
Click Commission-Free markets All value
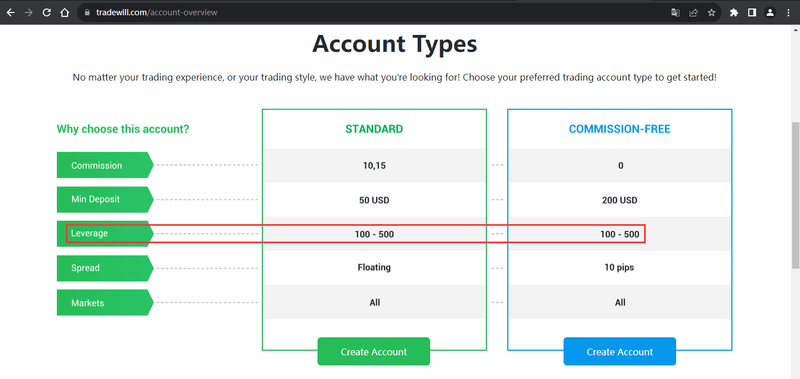point(620,302)
